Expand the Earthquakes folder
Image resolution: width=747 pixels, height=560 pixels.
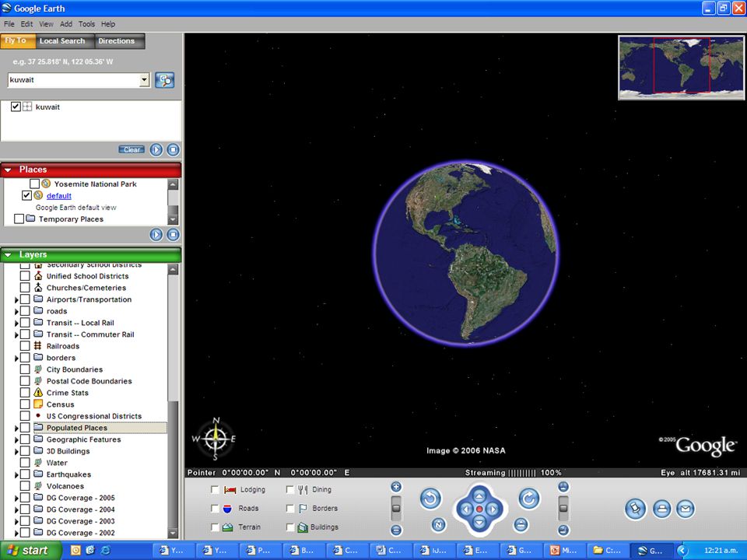(16, 474)
